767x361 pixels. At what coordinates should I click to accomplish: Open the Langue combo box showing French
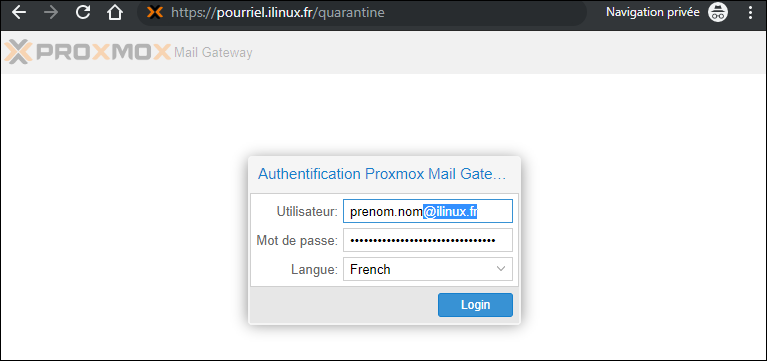pyautogui.click(x=428, y=269)
